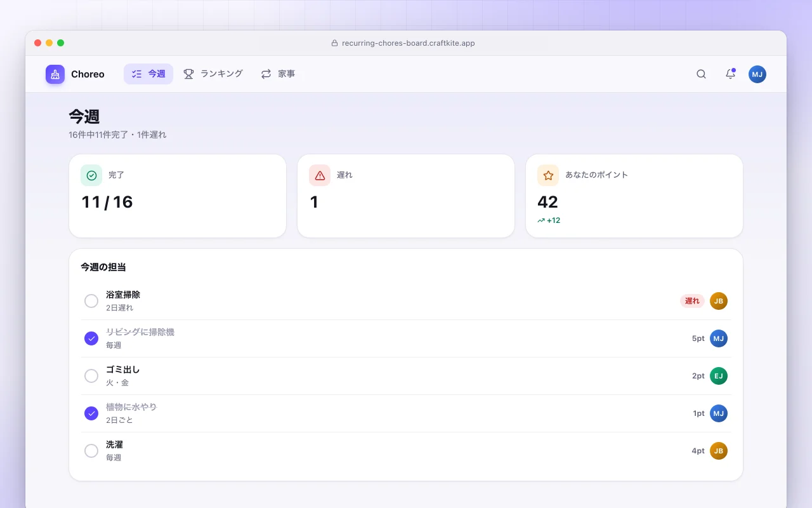This screenshot has height=508, width=812.
Task: Click the 2pt label on ゴミ出し
Action: (698, 376)
